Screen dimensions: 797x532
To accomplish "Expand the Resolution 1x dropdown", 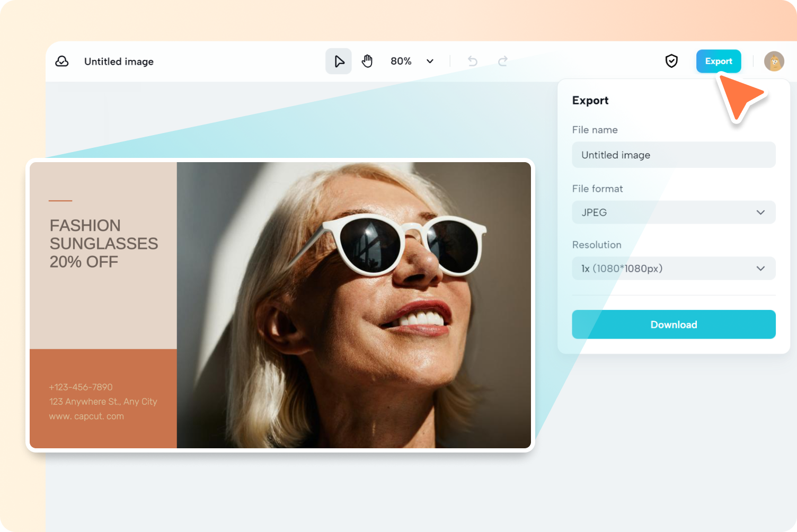I will click(x=674, y=269).
